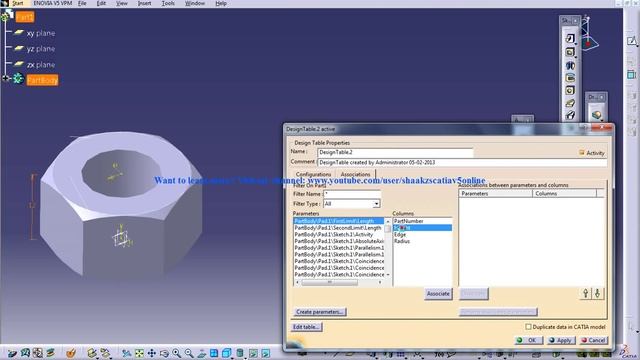Open the View menu

(122, 3)
